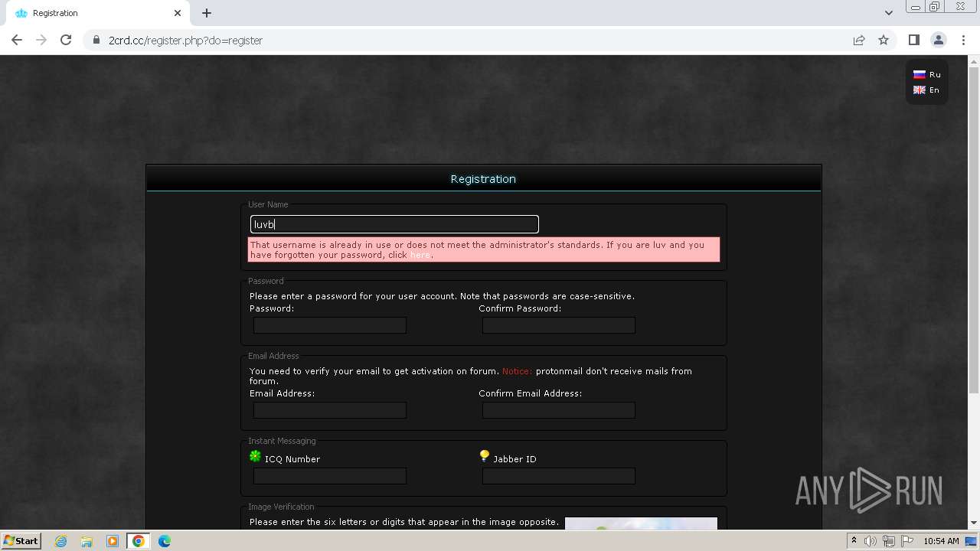Launch Internet Explorer from taskbar
Image resolution: width=980 pixels, height=551 pixels.
tap(60, 541)
